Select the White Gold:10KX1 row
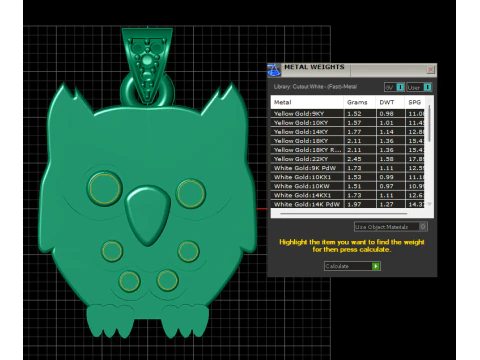Viewport: 480px width, 360px height. pyautogui.click(x=348, y=177)
